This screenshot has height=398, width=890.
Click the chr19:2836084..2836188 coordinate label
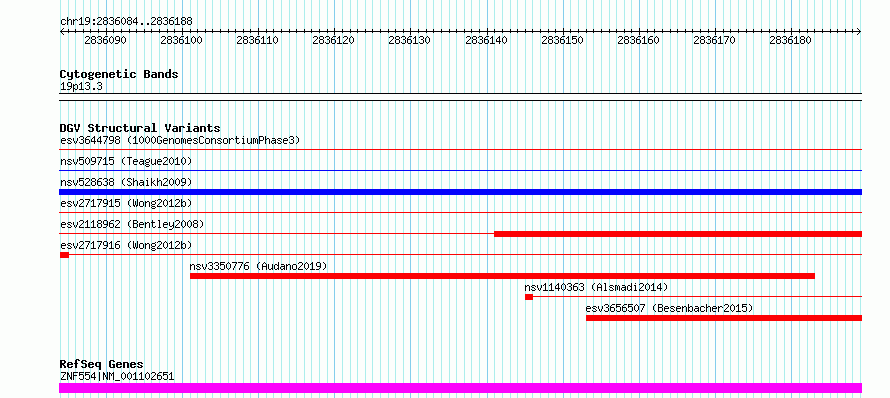click(126, 22)
